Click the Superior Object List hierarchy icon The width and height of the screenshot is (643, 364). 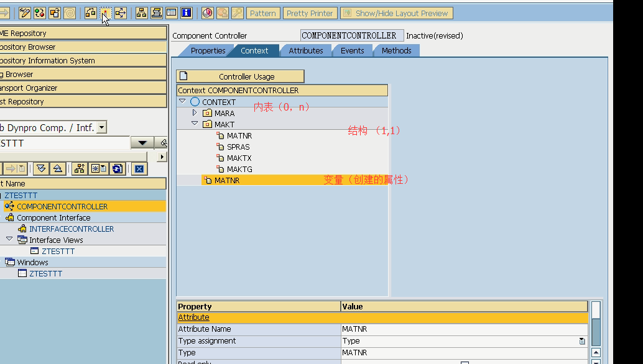click(80, 169)
